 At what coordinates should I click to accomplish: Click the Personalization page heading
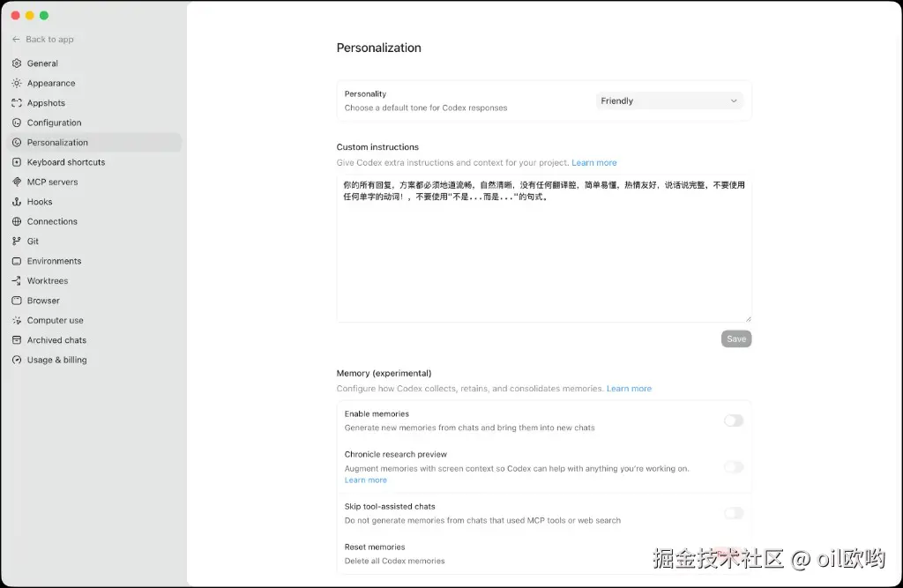[379, 48]
